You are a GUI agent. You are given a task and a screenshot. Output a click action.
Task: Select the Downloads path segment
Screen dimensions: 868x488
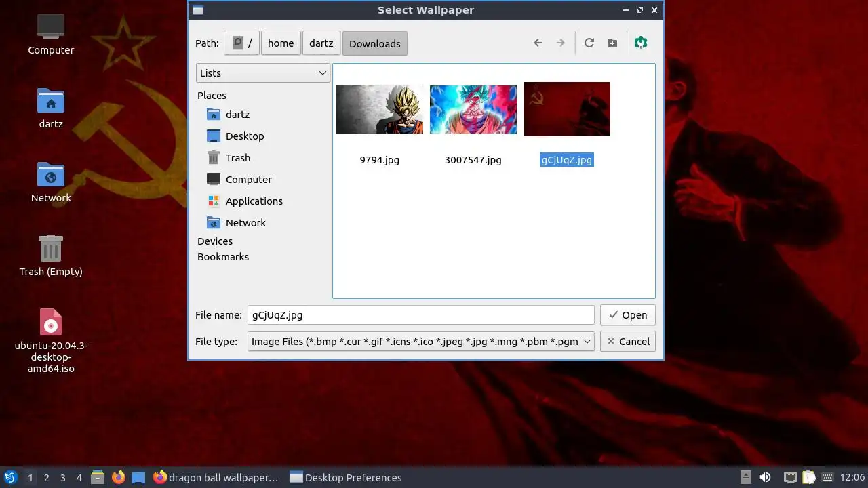pos(375,43)
